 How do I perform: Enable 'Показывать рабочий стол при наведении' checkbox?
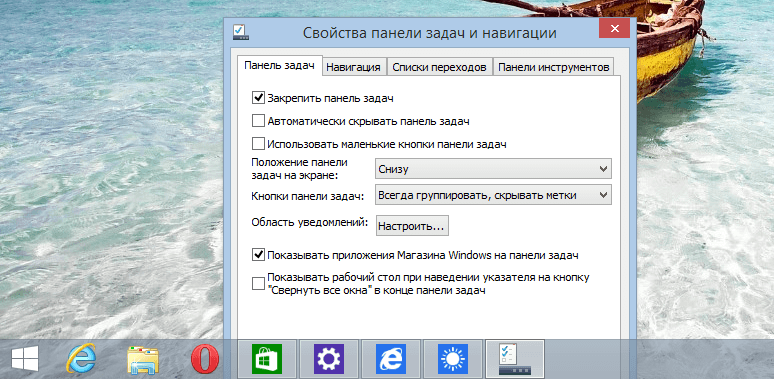point(258,284)
